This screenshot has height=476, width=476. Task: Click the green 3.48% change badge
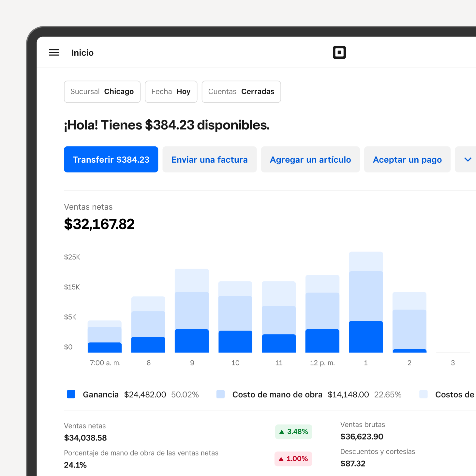294,432
